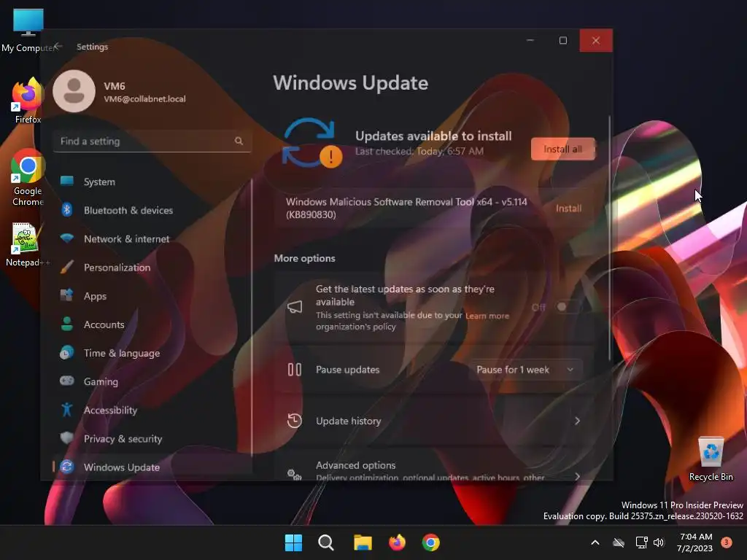Click the VM6 profile avatar
Image resolution: width=747 pixels, height=560 pixels.
pyautogui.click(x=74, y=91)
